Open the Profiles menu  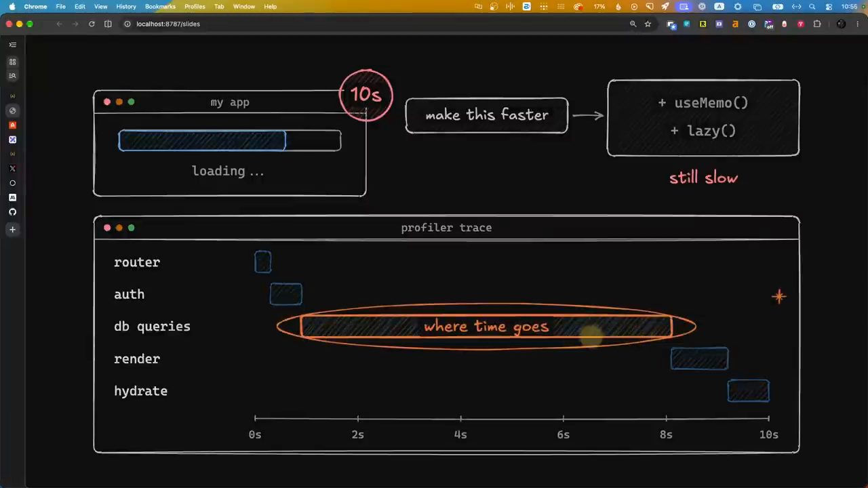pyautogui.click(x=195, y=7)
